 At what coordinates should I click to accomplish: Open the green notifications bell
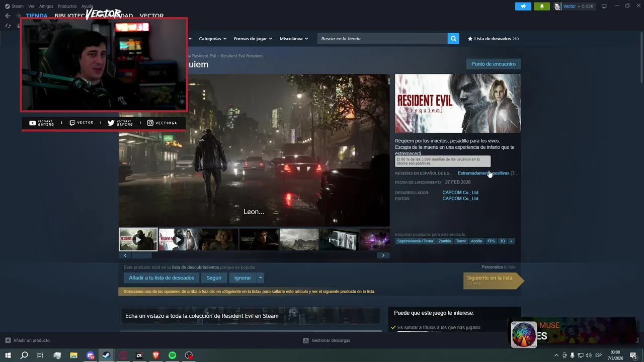coord(542,7)
